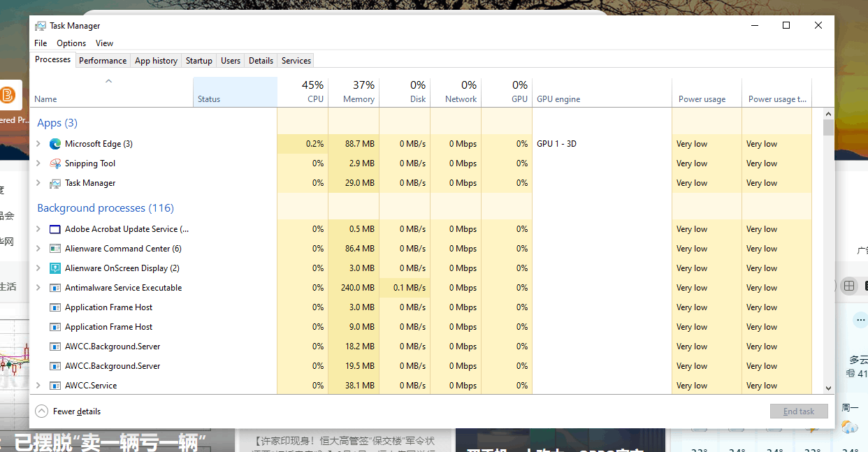Click the Application Frame Host process icon
868x452 pixels.
tap(55, 307)
